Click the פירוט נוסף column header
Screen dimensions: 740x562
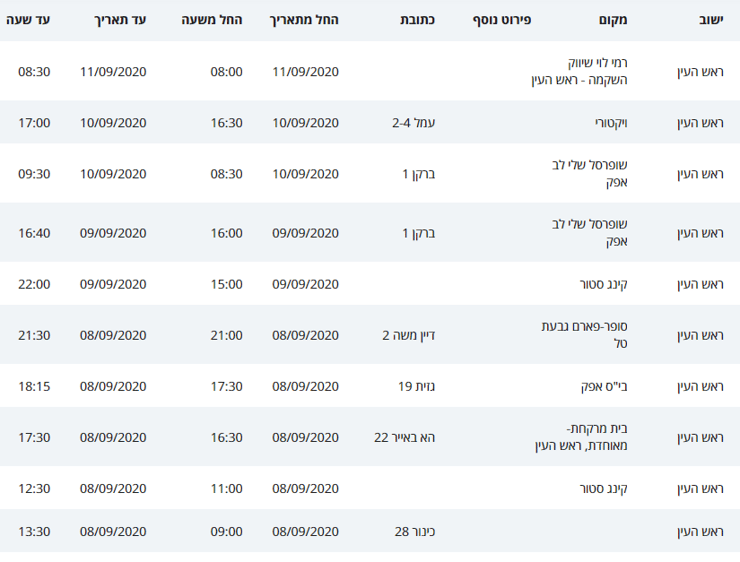point(502,20)
